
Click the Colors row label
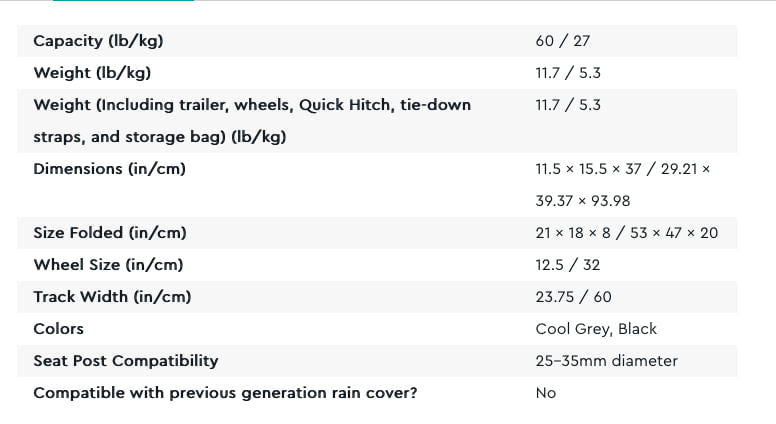(x=58, y=329)
